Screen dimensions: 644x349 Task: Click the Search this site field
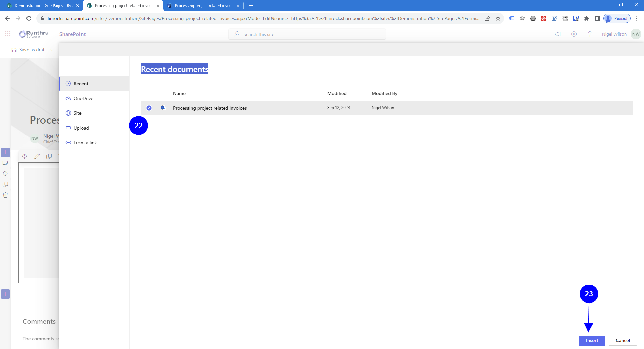tap(307, 34)
